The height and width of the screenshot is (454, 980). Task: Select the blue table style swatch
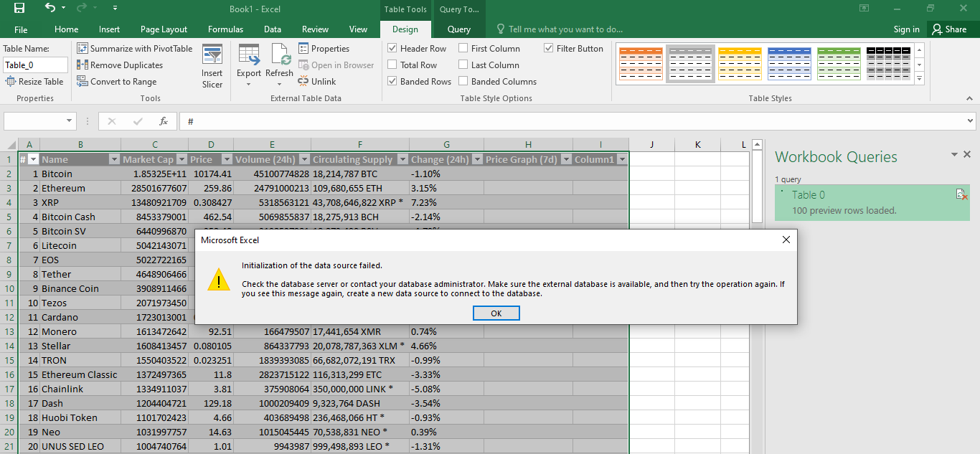click(789, 63)
